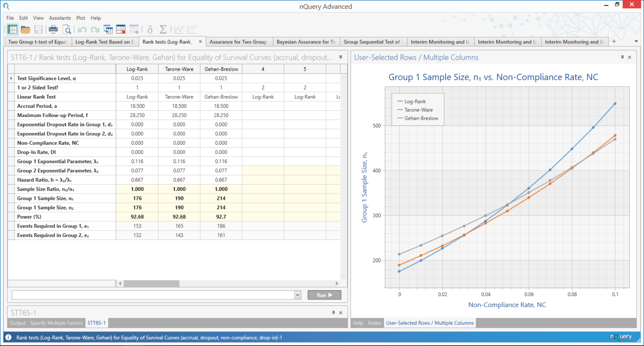Switch to the Group Sequential Test tab
The width and height of the screenshot is (644, 346).
[x=374, y=42]
